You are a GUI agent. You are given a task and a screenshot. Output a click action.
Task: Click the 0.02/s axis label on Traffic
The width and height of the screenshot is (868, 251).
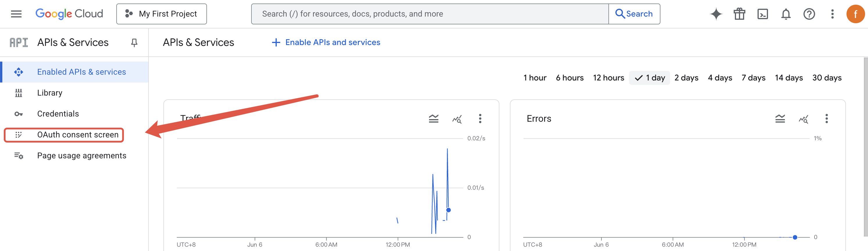point(476,139)
